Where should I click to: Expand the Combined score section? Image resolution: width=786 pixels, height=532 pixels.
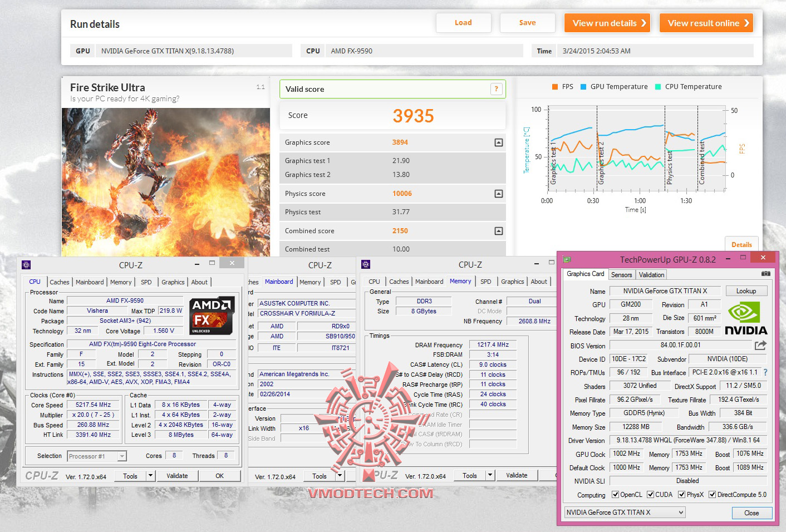(499, 231)
